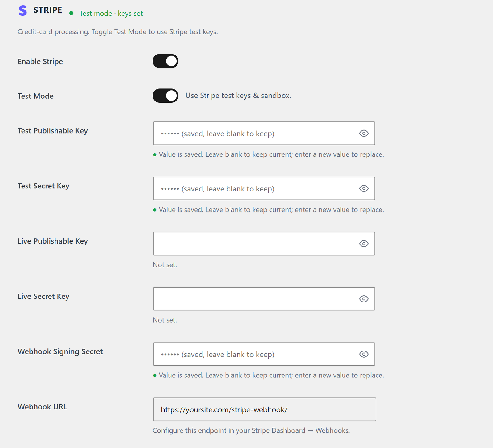
Task: Click the green status dot beside STRIPE
Action: [71, 13]
